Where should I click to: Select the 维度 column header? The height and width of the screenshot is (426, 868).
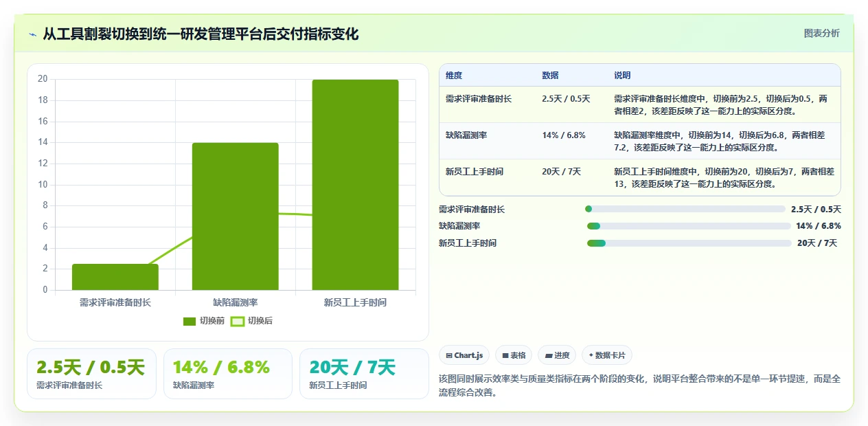coord(454,76)
